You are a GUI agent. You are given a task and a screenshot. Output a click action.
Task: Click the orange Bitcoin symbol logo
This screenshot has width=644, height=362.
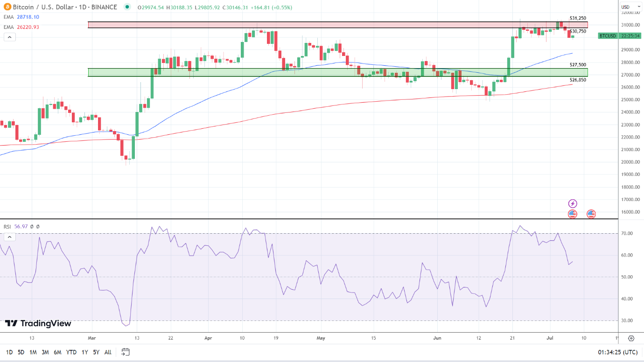7,7
